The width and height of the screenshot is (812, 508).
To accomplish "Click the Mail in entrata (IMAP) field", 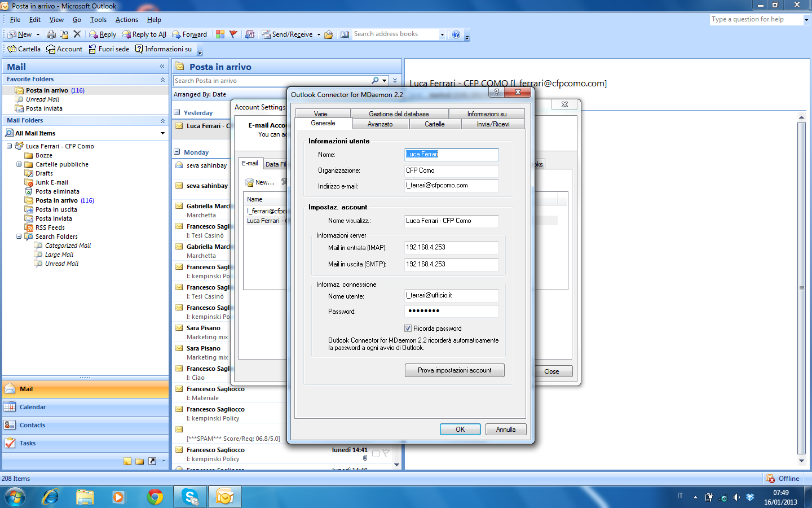I will coord(452,248).
